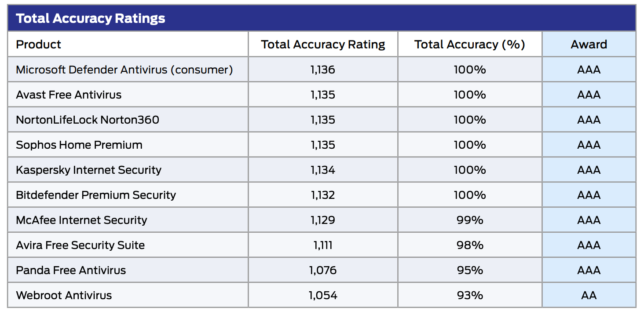Screen dimensions: 644x315
Task: Click the Total Accuracy Rating column header
Action: (323, 44)
